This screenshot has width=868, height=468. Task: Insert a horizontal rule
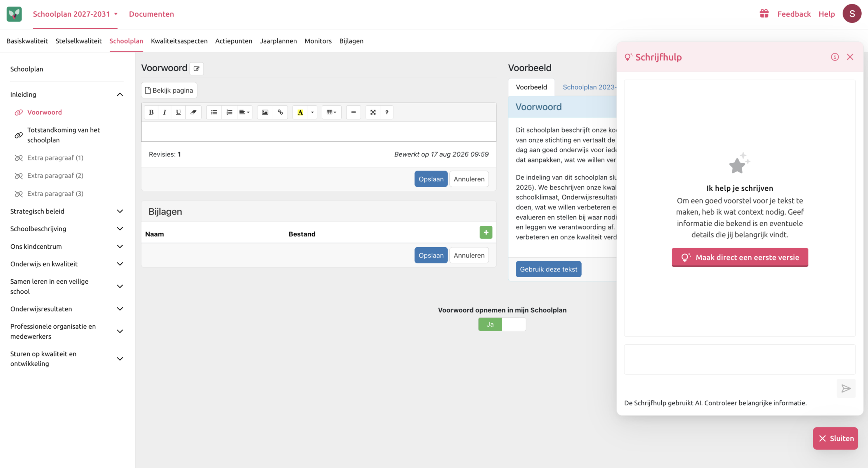point(354,112)
